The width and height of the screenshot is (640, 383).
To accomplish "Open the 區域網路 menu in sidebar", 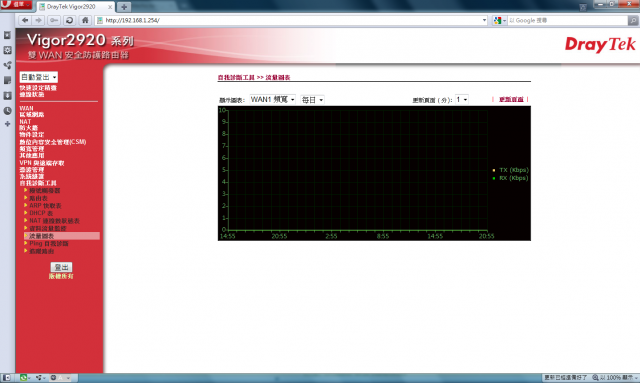I will click(x=32, y=115).
